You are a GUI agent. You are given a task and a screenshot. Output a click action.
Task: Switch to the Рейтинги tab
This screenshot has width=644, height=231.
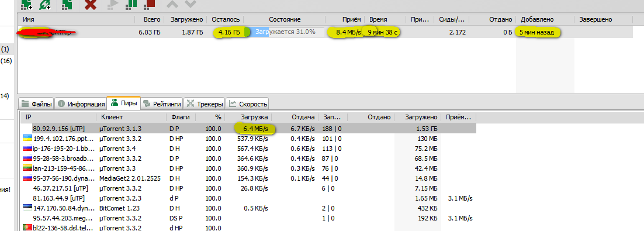coord(162,104)
